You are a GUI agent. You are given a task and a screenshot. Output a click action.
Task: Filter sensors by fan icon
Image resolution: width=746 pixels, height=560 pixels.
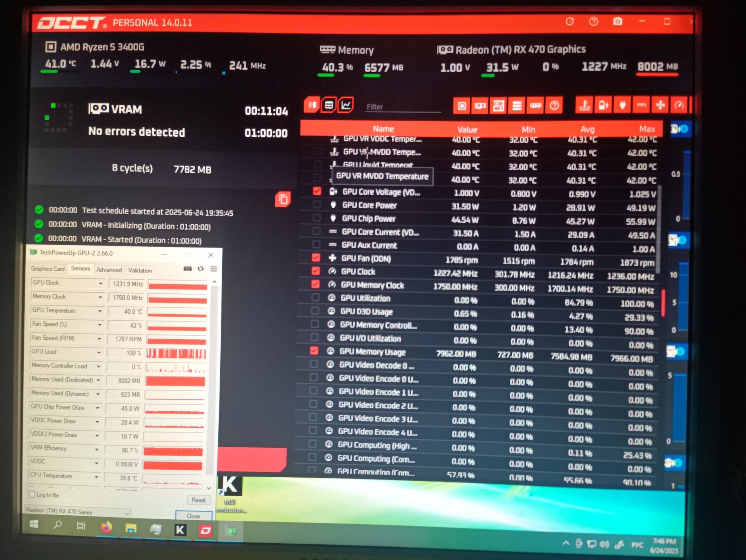660,105
